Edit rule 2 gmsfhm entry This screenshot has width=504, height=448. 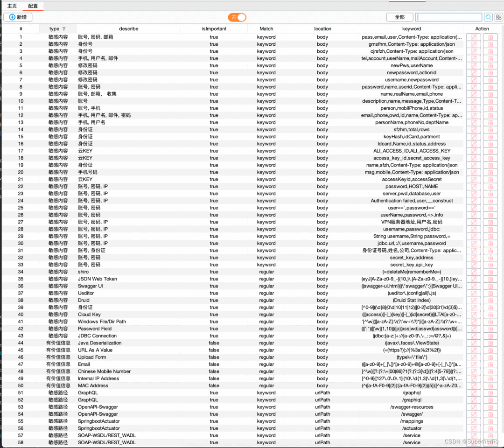(474, 44)
